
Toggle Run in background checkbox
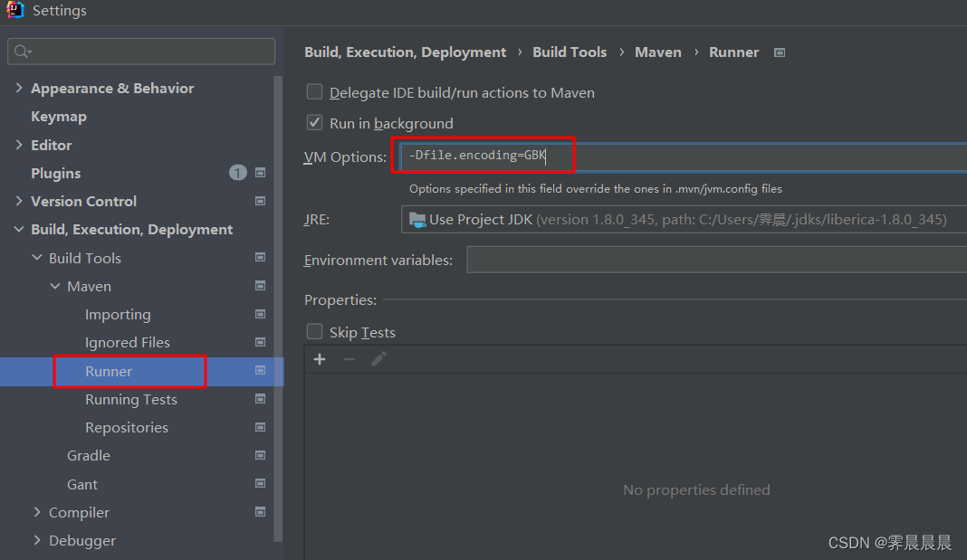[x=314, y=123]
